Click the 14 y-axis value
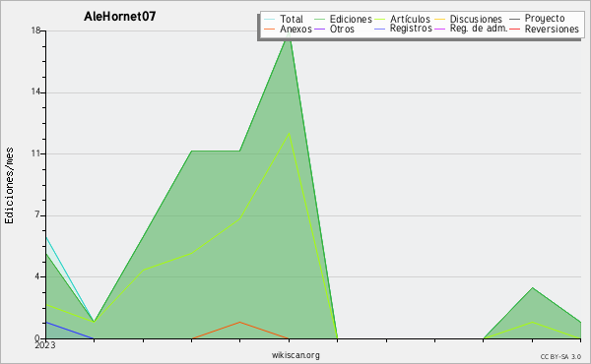The height and width of the screenshot is (364, 591). (35, 91)
